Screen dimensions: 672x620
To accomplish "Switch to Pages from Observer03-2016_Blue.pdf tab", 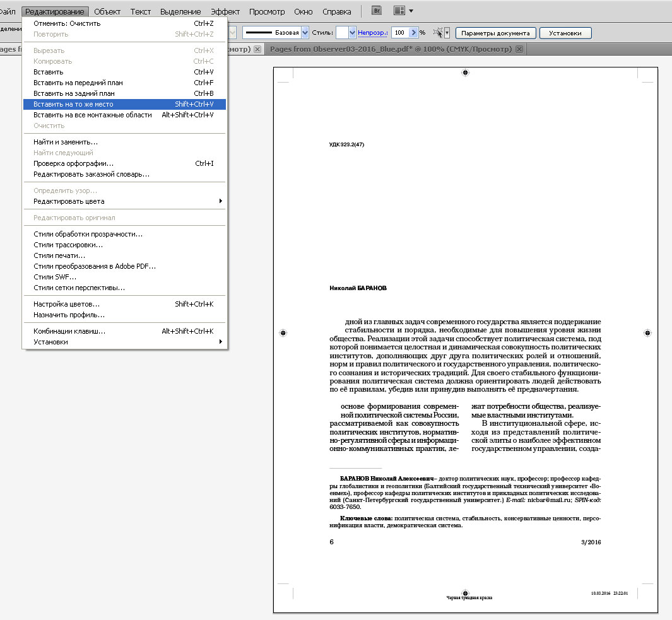I will click(x=391, y=49).
